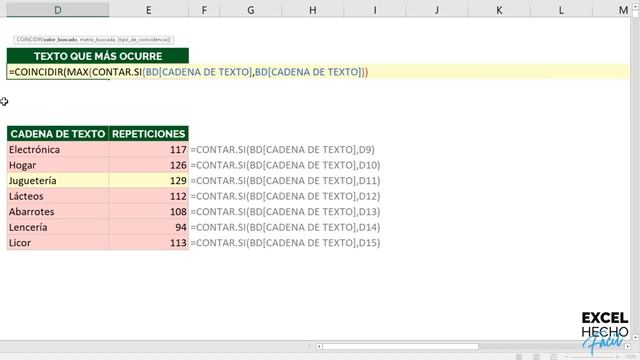Click the horizontal scrollbar left arrow
The height and width of the screenshot is (360, 640).
point(319,347)
